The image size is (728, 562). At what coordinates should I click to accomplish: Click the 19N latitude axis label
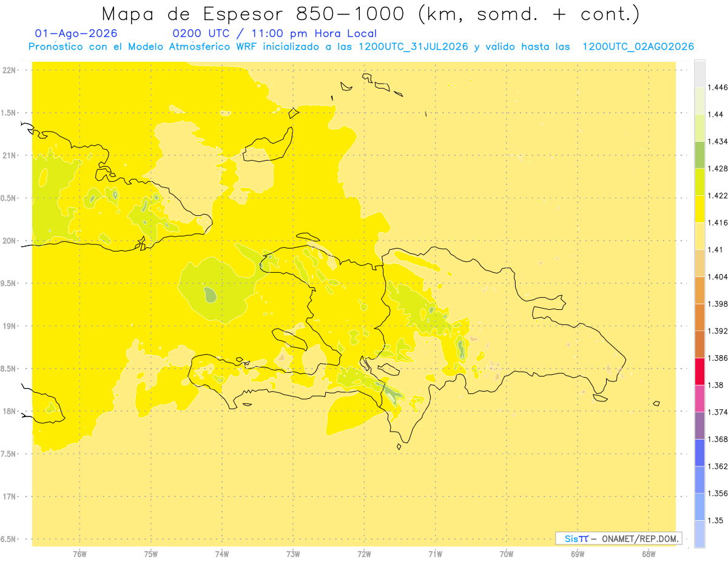pyautogui.click(x=9, y=326)
